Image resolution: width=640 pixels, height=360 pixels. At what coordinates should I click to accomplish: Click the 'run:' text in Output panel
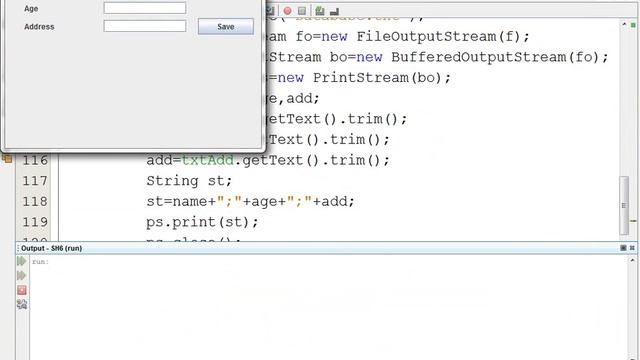(40, 262)
